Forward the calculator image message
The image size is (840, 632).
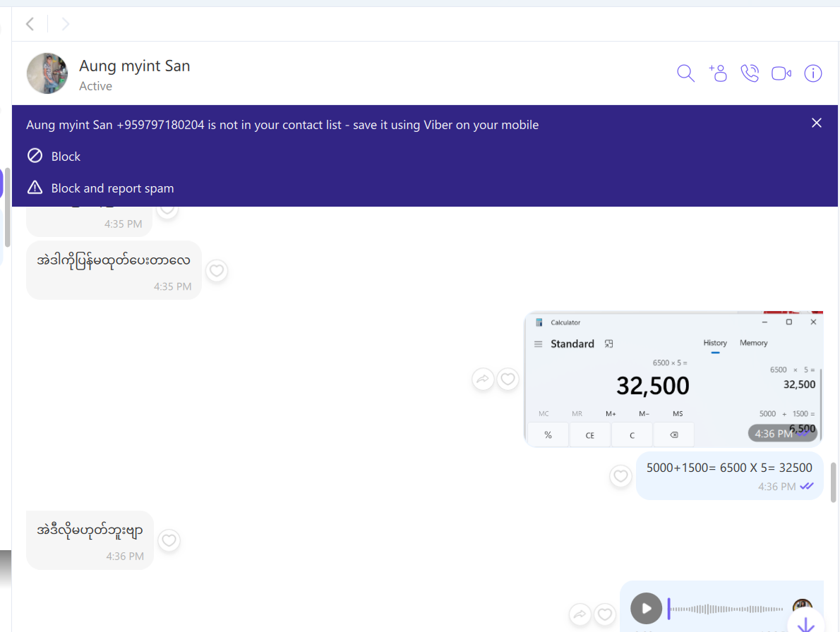[483, 379]
